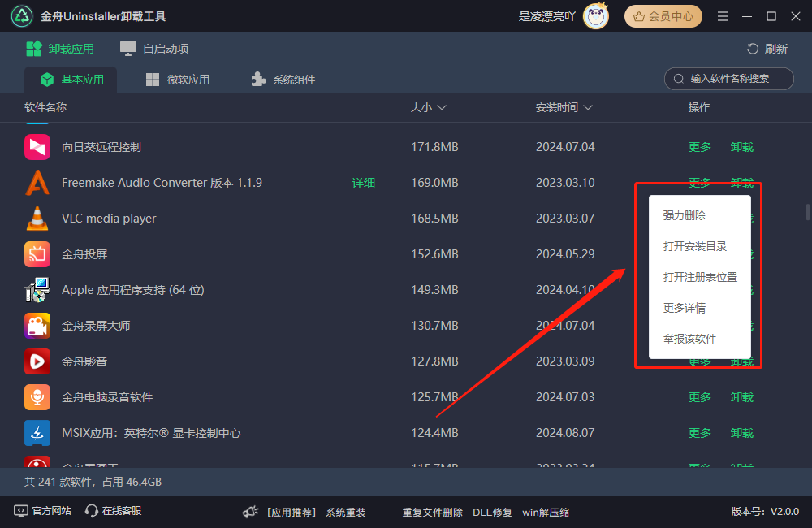Click the 刷新 refresh icon
Screen dimensions: 812x528
pos(754,49)
